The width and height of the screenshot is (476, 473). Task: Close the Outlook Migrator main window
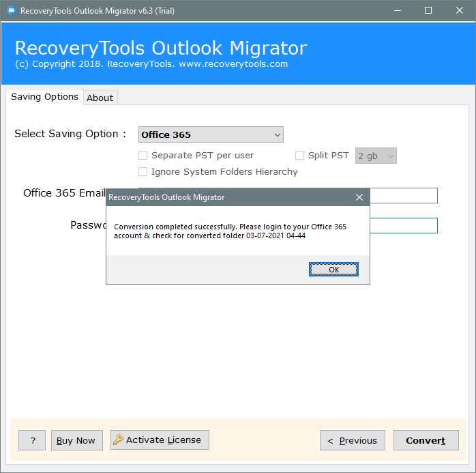[x=460, y=11]
